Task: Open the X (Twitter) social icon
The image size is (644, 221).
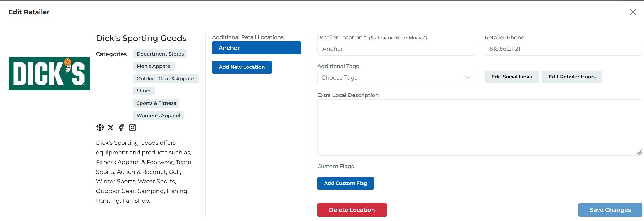Action: [x=111, y=127]
